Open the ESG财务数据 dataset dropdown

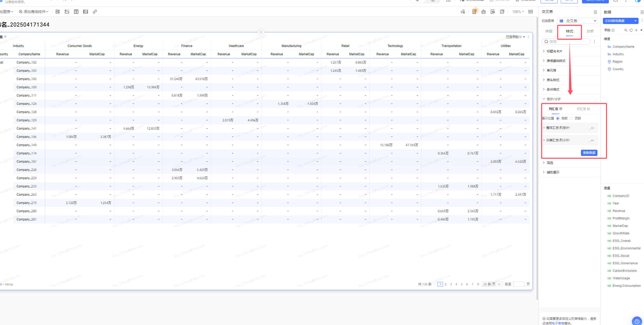click(x=620, y=21)
